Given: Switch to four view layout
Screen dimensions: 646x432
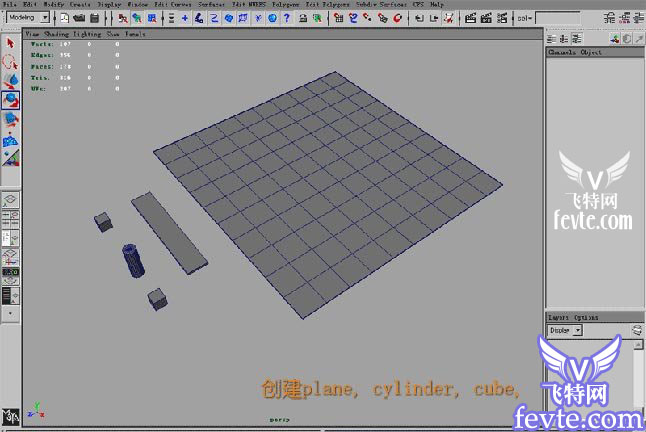Looking at the screenshot, I should pos(10,219).
